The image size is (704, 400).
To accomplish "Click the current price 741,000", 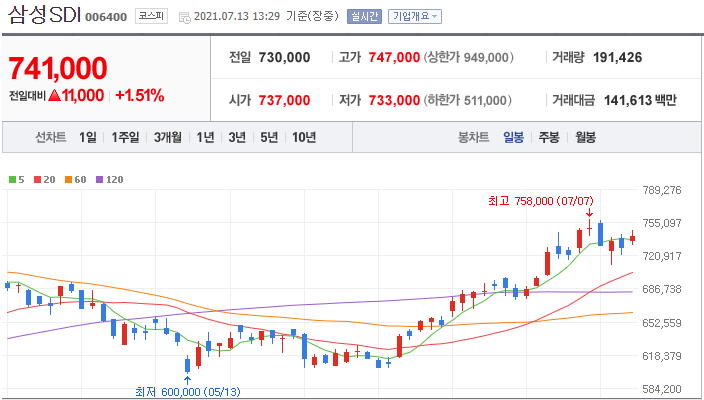I will [x=58, y=69].
